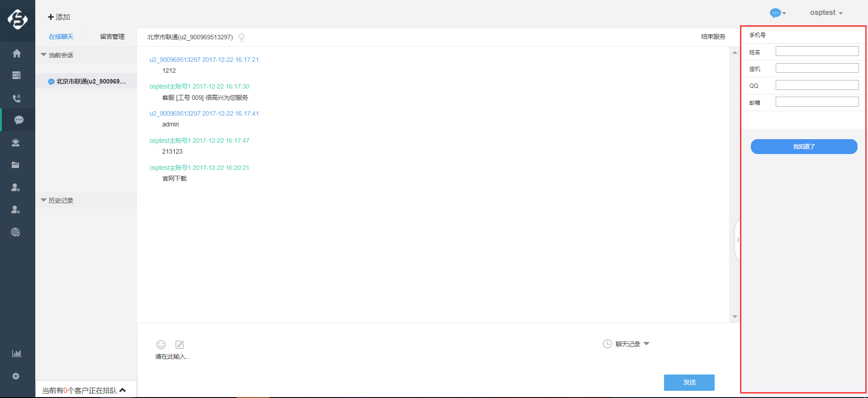868x398 pixels.
Task: Click the globe icon in sidebar
Action: [16, 232]
